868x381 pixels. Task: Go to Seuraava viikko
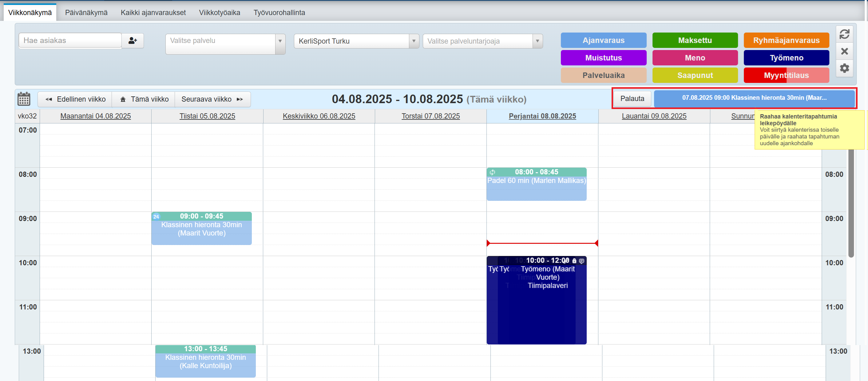coord(212,99)
